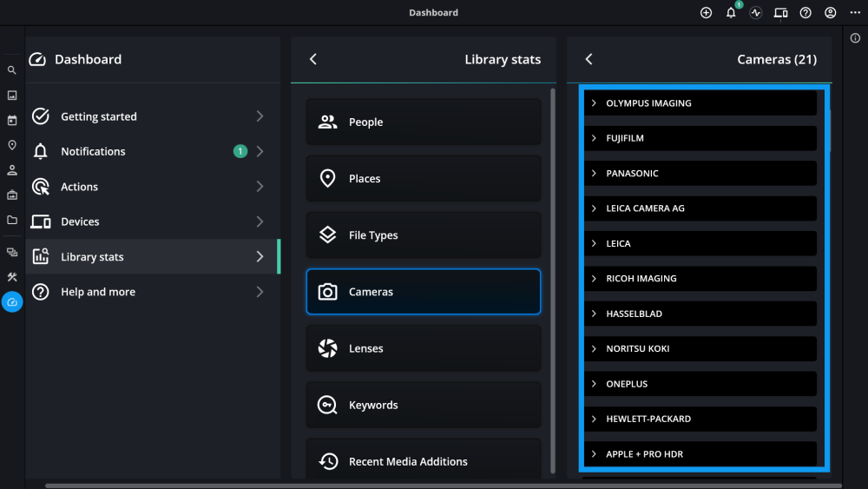Image resolution: width=868 pixels, height=489 pixels.
Task: Open the info panel icon
Action: (x=855, y=38)
